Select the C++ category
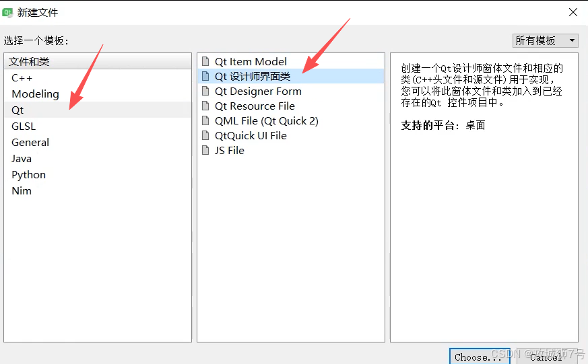Screen dimensions: 588x364 tap(98, 78)
